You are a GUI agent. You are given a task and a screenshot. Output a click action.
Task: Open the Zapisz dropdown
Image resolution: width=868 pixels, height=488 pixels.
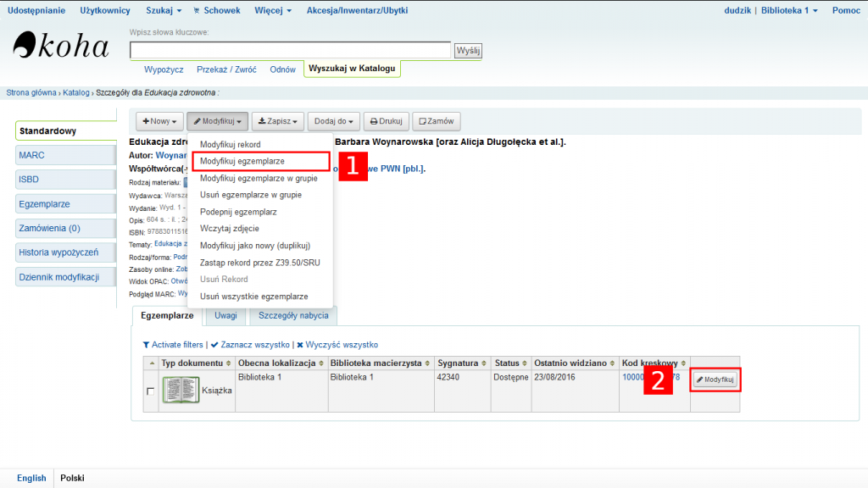[279, 121]
